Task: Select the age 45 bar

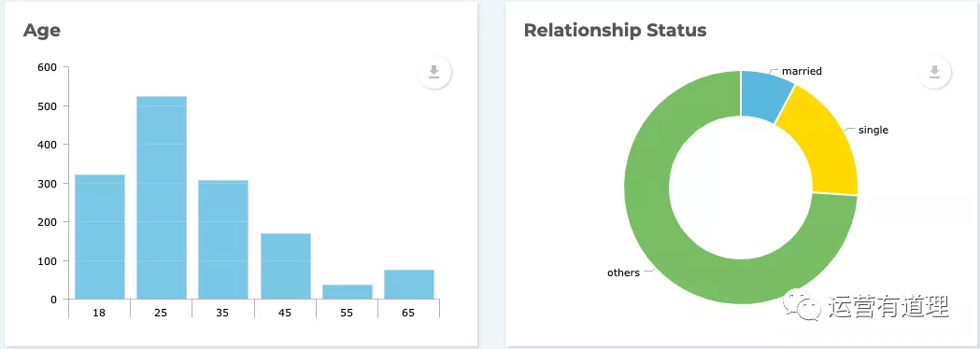Action: click(x=286, y=266)
